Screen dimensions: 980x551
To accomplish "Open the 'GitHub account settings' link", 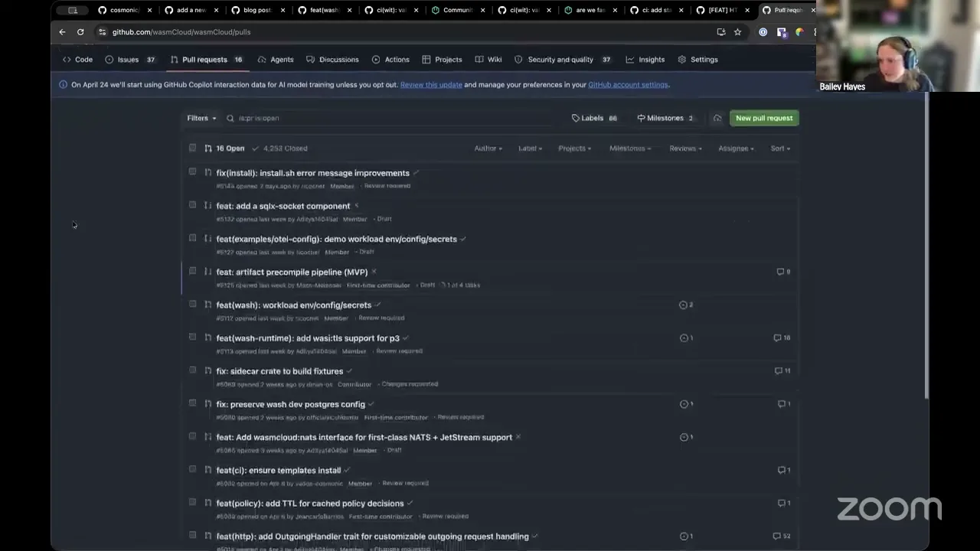I will (x=628, y=85).
